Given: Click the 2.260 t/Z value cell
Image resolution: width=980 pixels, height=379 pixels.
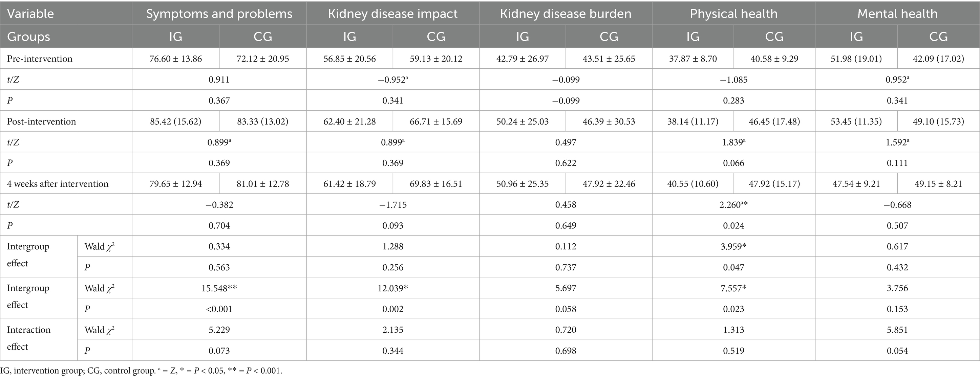Looking at the screenshot, I should point(733,205).
